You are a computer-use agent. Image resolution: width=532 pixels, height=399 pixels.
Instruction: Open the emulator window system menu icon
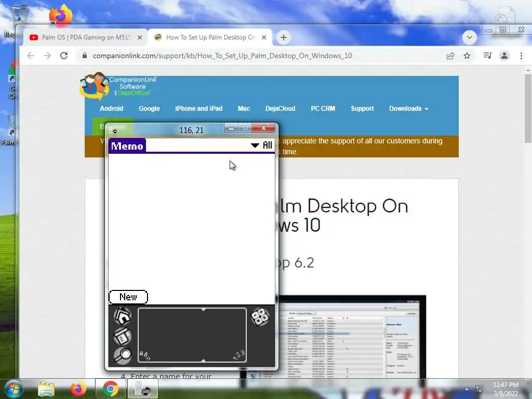click(x=113, y=129)
